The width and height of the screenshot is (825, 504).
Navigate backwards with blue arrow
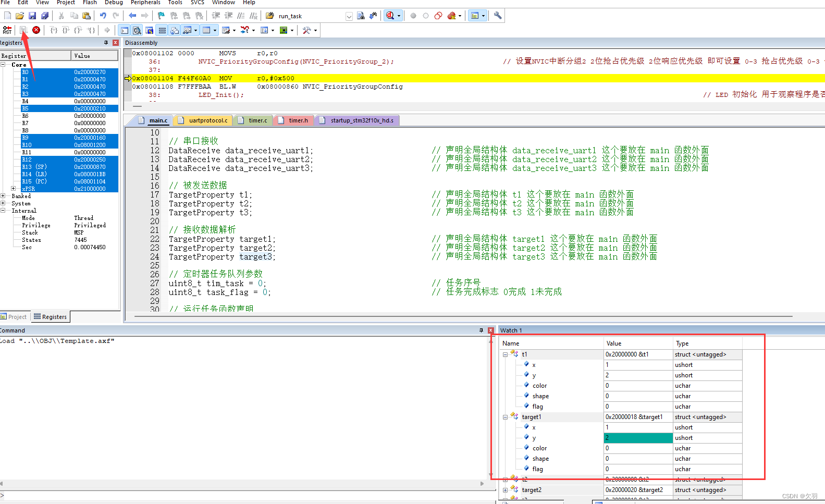point(132,16)
